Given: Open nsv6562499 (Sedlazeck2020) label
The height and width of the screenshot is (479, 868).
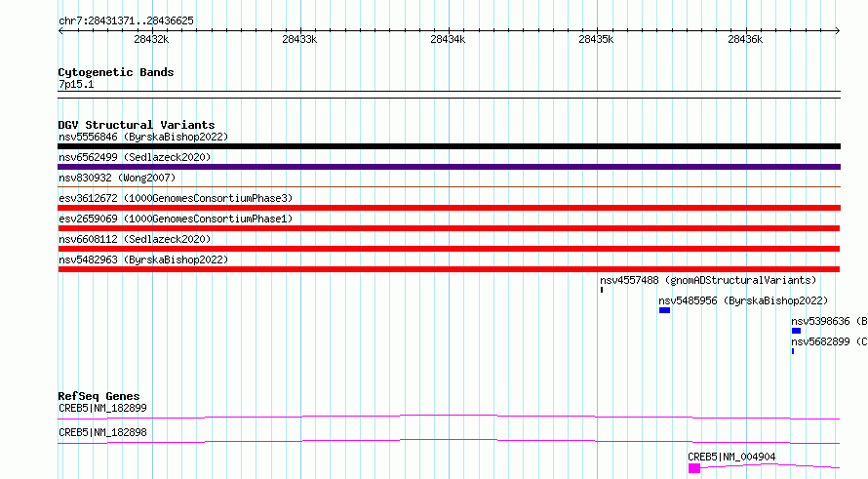Looking at the screenshot, I should tap(135, 157).
